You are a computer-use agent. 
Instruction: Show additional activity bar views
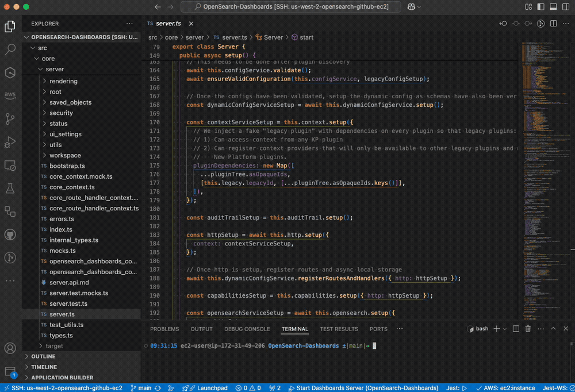10,281
